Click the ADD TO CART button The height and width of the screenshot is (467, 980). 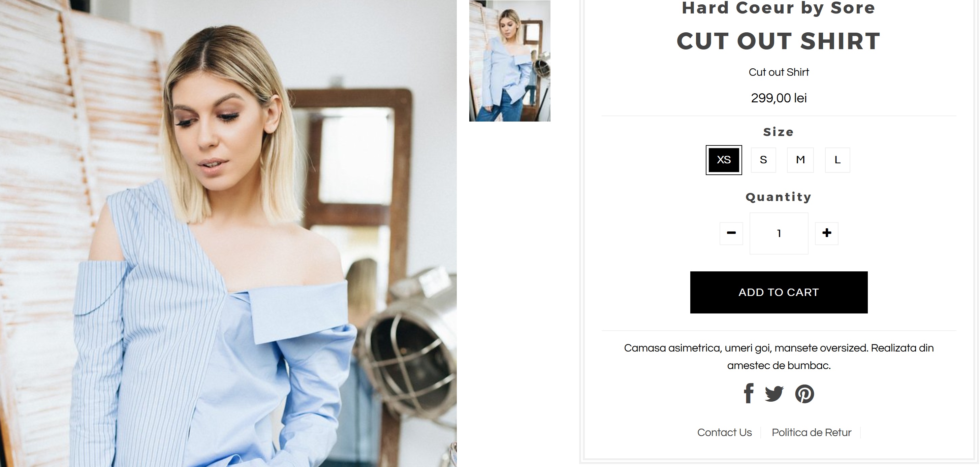[x=779, y=292]
